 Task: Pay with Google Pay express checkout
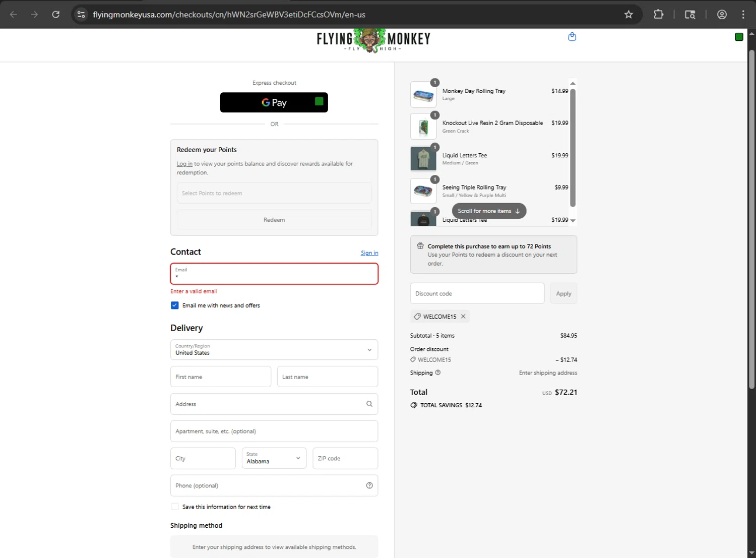pos(274,102)
